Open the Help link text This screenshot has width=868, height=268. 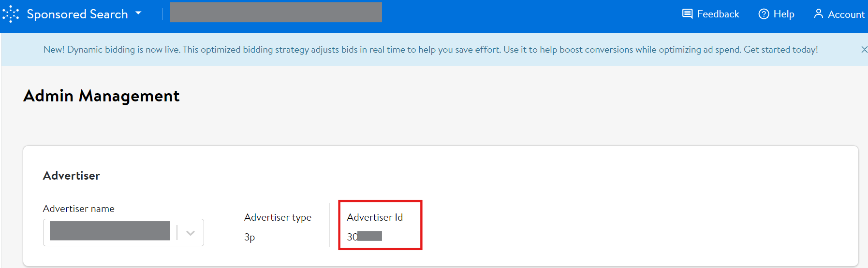click(783, 14)
